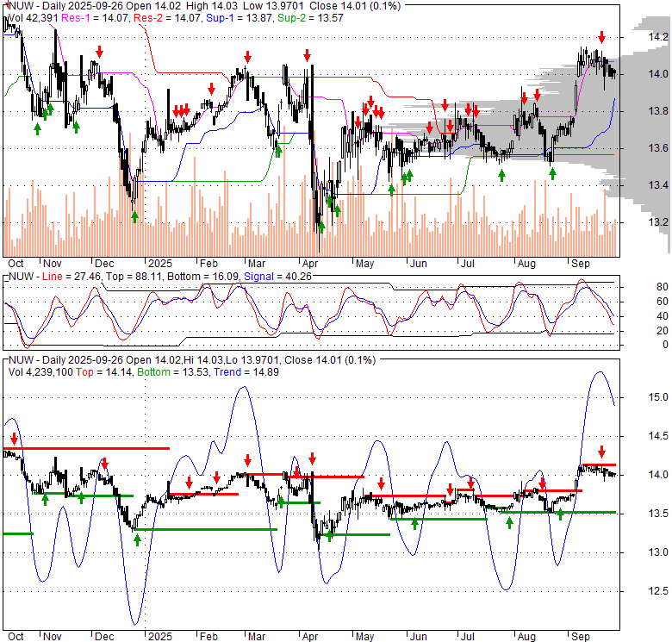
Task: Click the 13.4 price axis label
Action: (x=658, y=185)
